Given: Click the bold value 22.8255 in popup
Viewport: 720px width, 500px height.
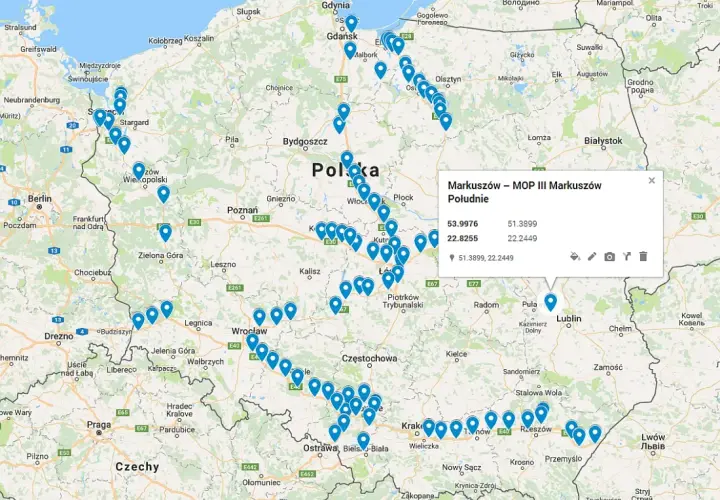Looking at the screenshot, I should [463, 238].
